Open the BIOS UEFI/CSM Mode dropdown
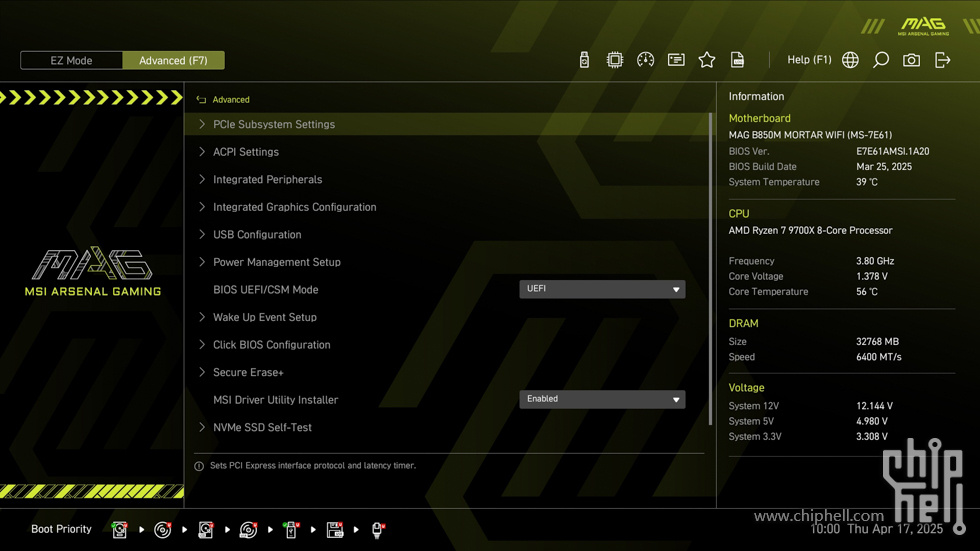Viewport: 980px width, 551px height. coord(602,289)
